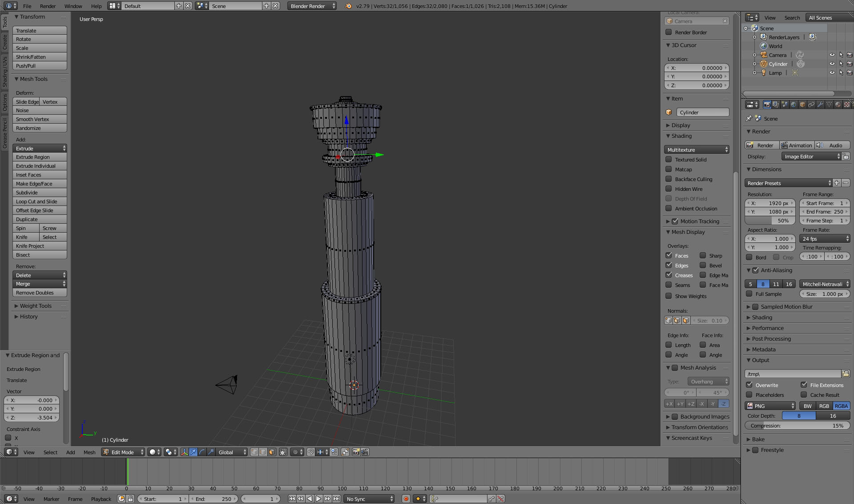Click the Normals Size slider
Viewport: 854px width, 504px height.
[x=710, y=320]
